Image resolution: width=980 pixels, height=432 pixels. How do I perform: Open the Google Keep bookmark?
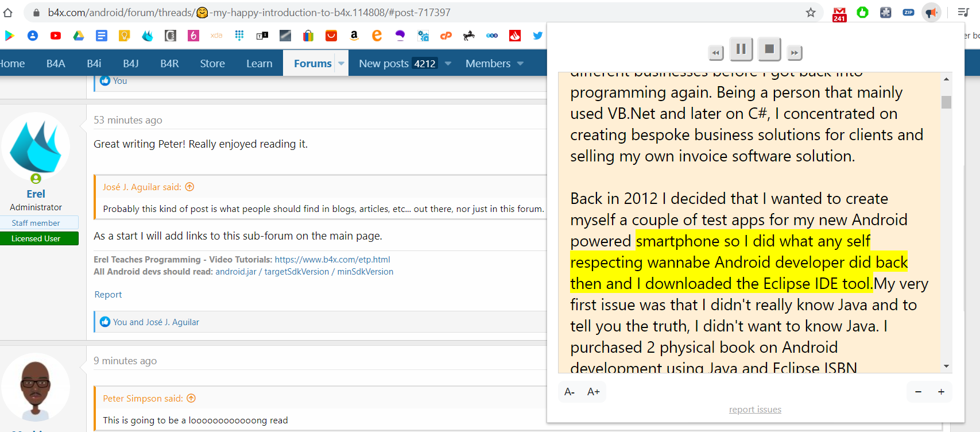tap(125, 36)
